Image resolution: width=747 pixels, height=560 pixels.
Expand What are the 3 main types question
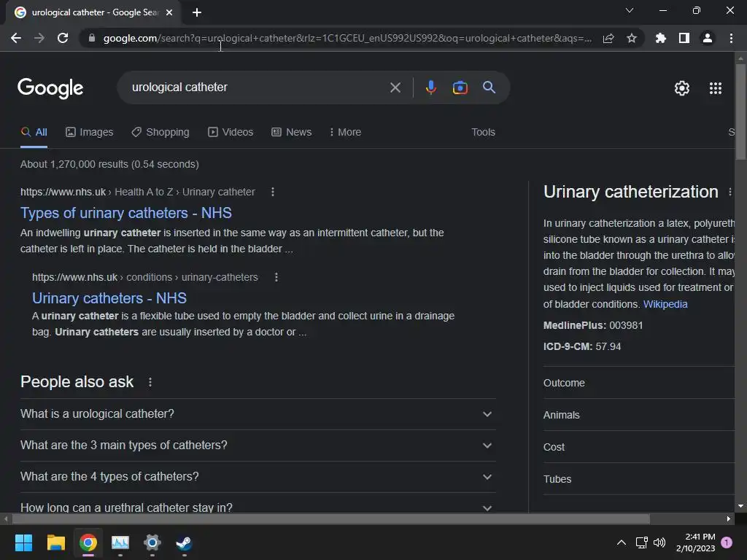pos(258,446)
